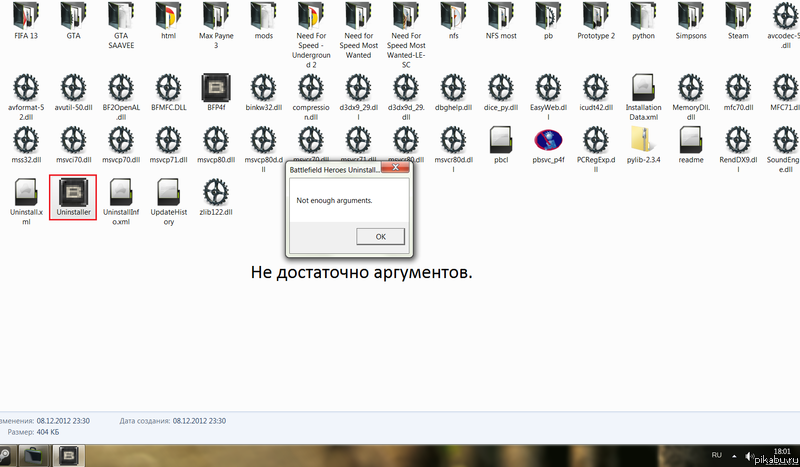Select the UpdateHistory file
Viewport: 800px width, 467px height.
pyautogui.click(x=168, y=202)
